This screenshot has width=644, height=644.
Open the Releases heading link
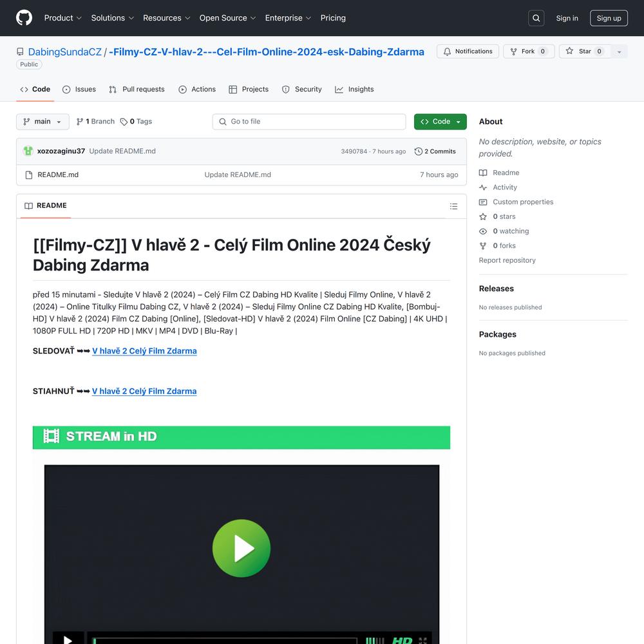point(496,289)
